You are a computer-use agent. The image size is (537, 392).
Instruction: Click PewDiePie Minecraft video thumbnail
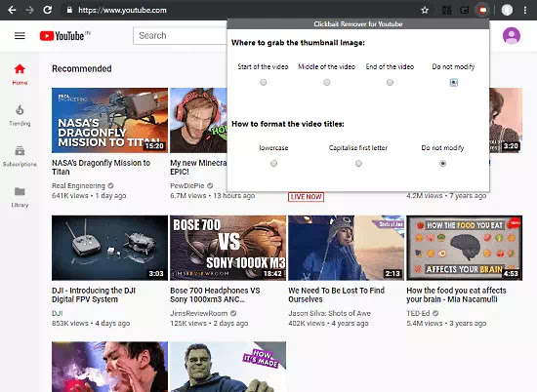coord(198,120)
